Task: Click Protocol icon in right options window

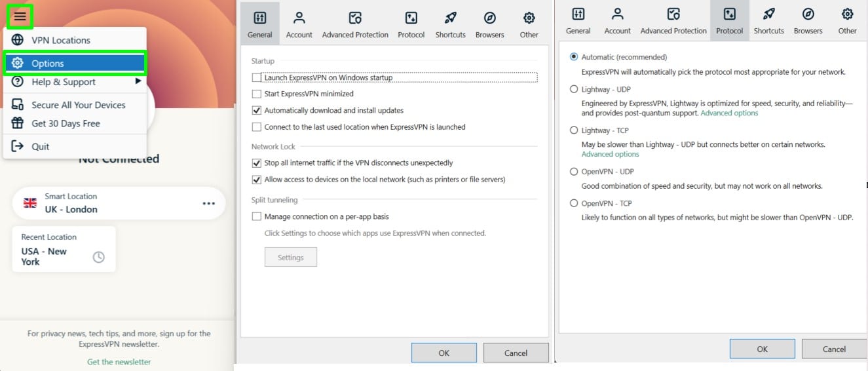Action: point(729,14)
